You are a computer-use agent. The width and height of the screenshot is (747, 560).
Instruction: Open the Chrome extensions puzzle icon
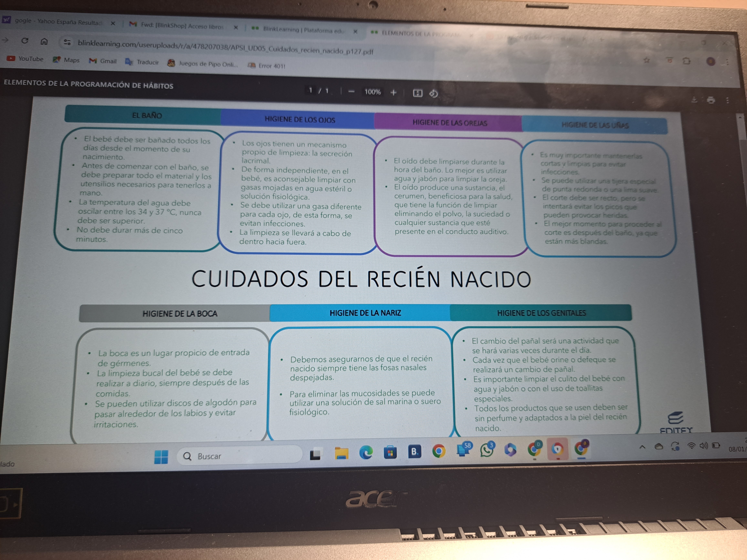(686, 61)
